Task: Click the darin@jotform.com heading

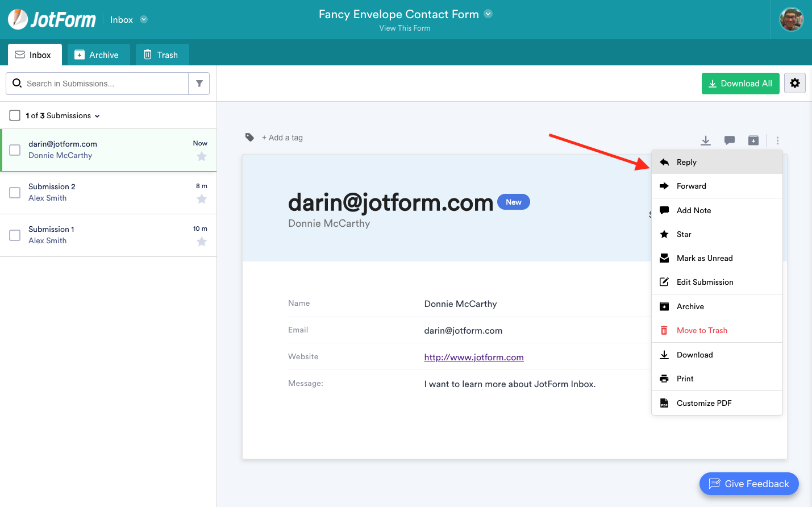Action: point(390,202)
